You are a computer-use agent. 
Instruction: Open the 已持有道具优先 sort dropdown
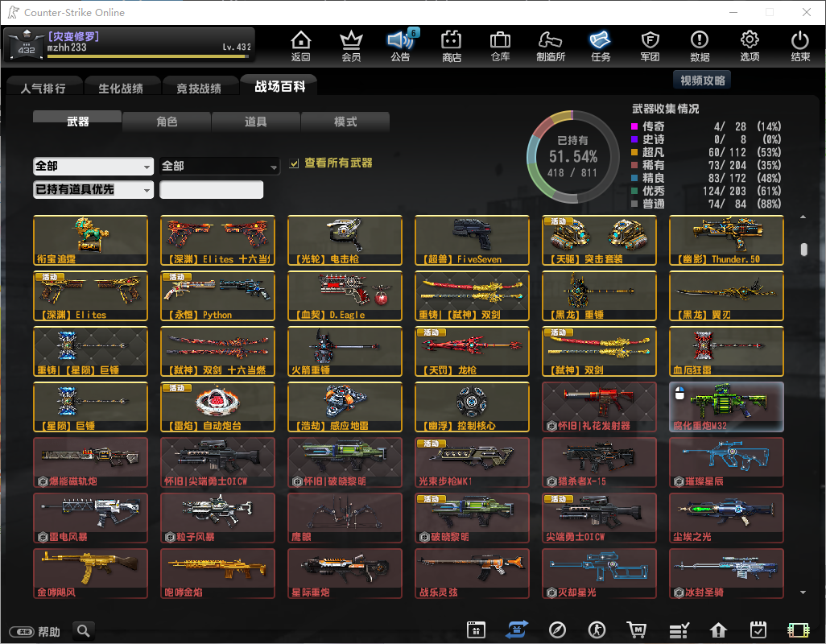(x=93, y=190)
